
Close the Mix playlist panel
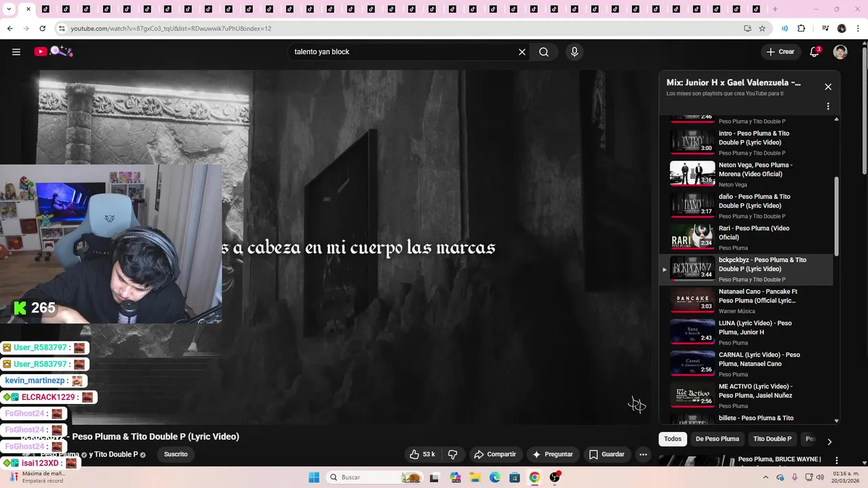[x=828, y=87]
